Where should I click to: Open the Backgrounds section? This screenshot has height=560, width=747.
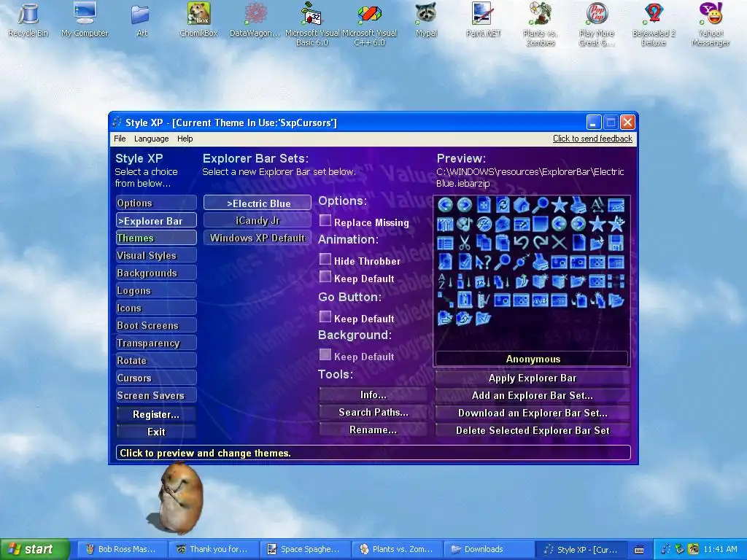(x=156, y=273)
